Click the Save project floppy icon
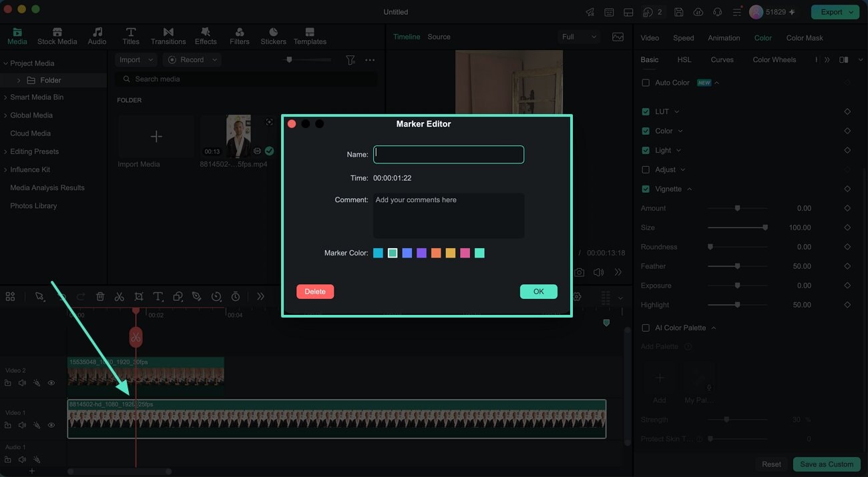 click(x=679, y=12)
